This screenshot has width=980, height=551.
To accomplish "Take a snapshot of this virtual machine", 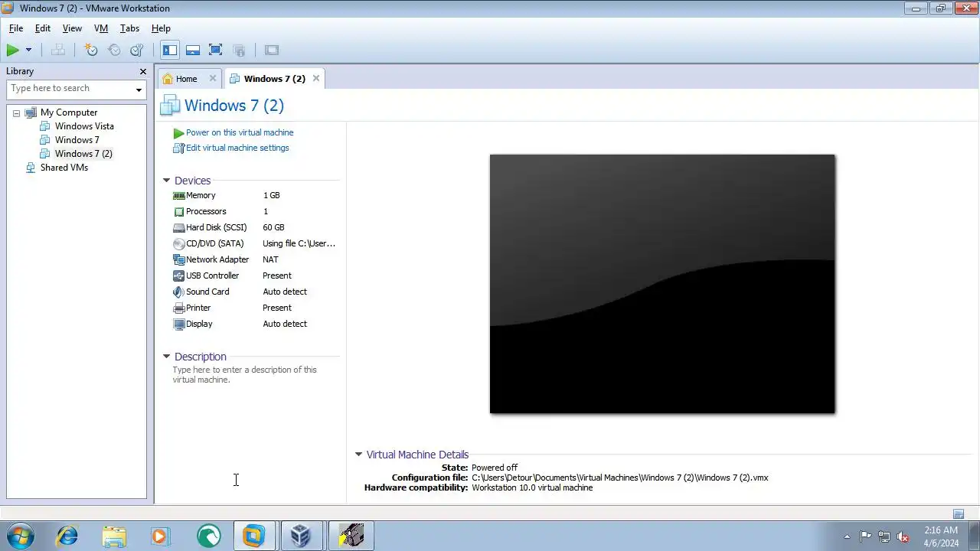I will [x=91, y=51].
